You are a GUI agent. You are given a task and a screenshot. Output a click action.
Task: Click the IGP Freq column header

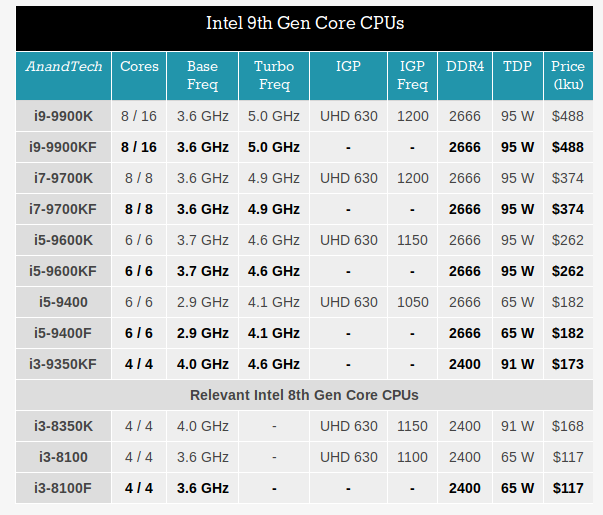click(412, 76)
